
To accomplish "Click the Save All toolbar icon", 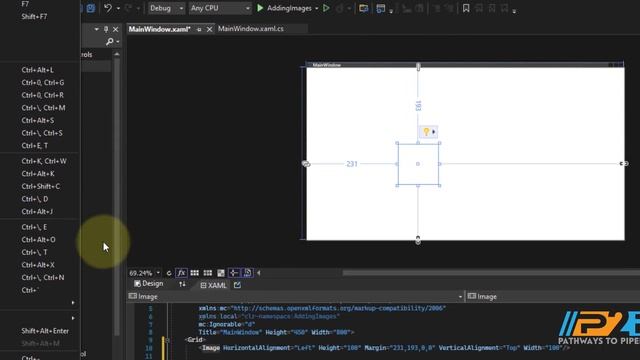I will click(x=91, y=8).
